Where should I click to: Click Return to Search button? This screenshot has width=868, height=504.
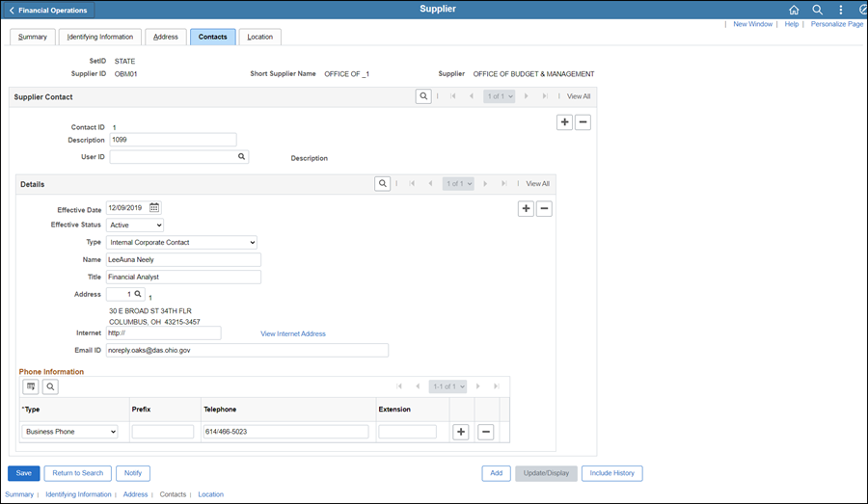pyautogui.click(x=78, y=473)
